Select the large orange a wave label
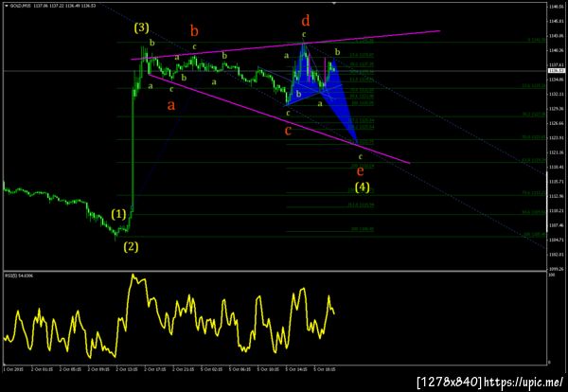 coord(171,105)
